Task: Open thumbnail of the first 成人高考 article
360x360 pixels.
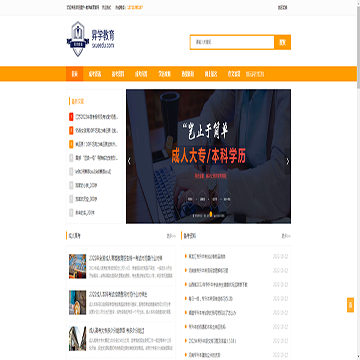Action: click(x=77, y=266)
